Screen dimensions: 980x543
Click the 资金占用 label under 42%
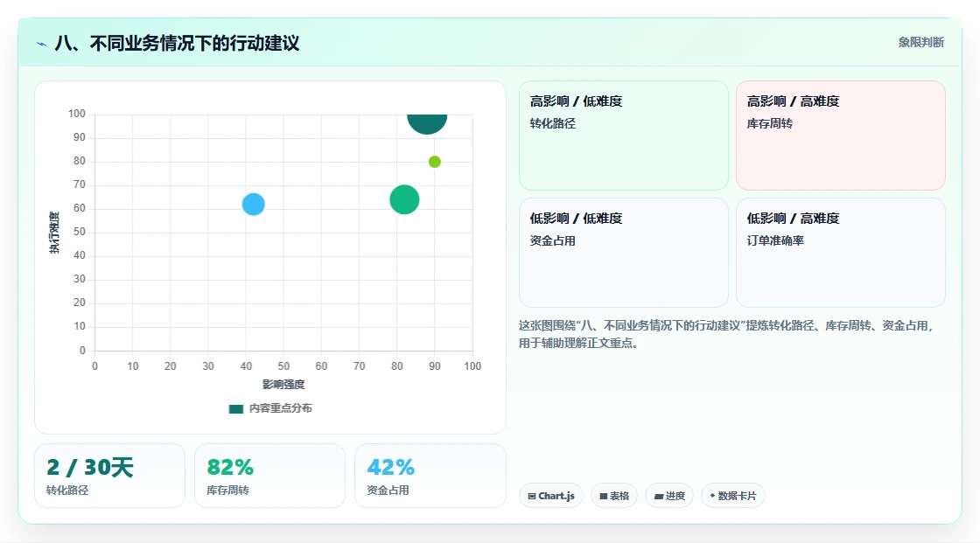click(x=388, y=491)
